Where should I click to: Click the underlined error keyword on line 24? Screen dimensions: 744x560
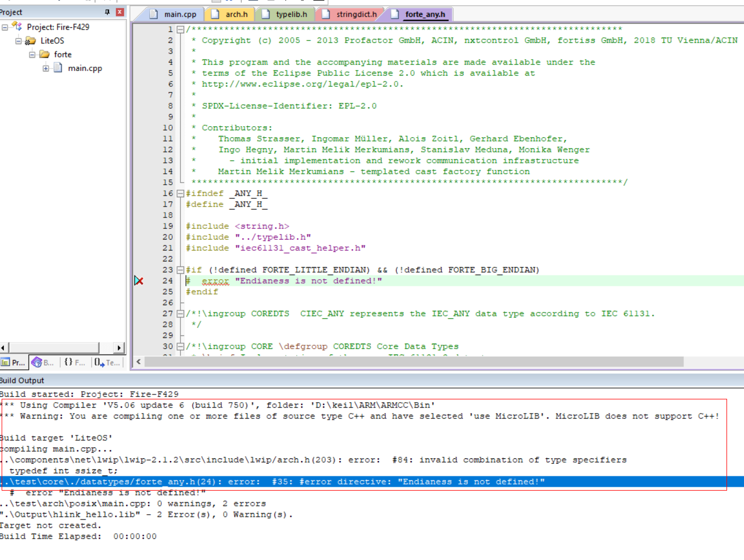215,281
